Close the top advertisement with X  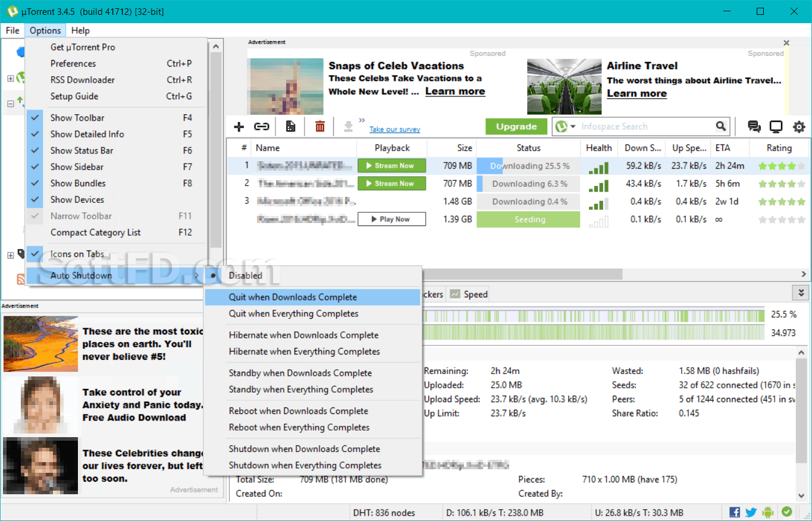786,43
